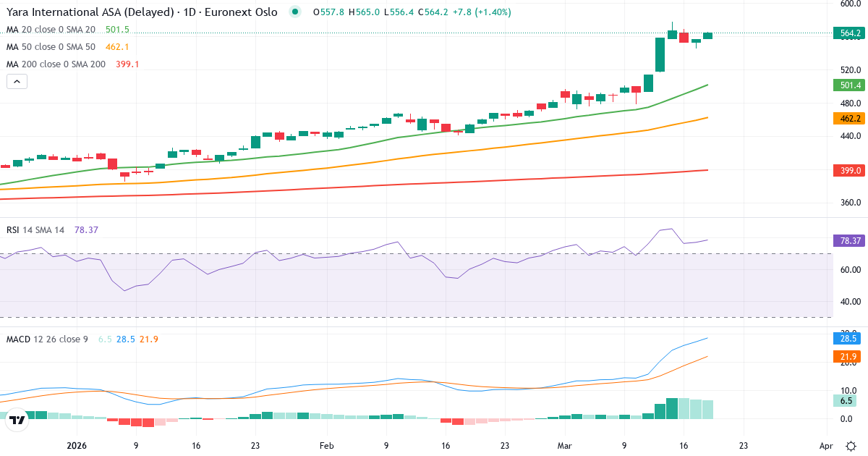Image resolution: width=868 pixels, height=456 pixels.
Task: Collapse the indicator legend with chevron button
Action: pyautogui.click(x=17, y=82)
